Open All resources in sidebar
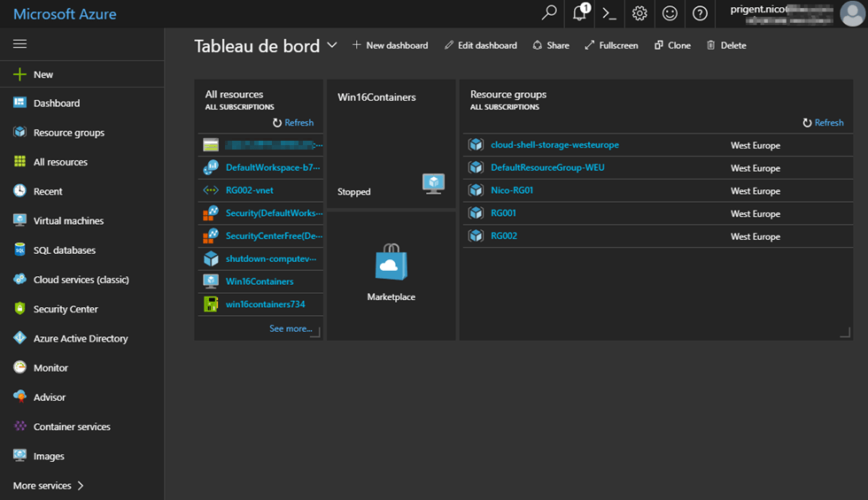The height and width of the screenshot is (500, 868). [60, 162]
